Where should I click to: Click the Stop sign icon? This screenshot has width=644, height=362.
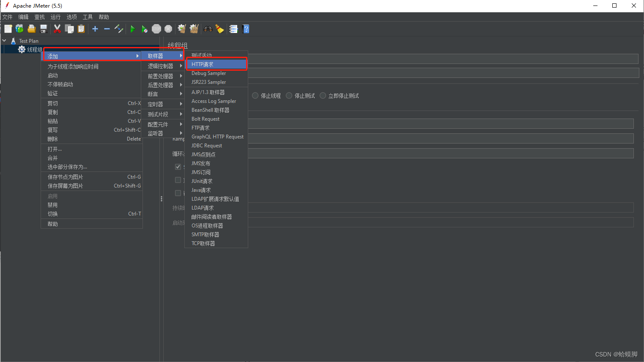click(156, 29)
